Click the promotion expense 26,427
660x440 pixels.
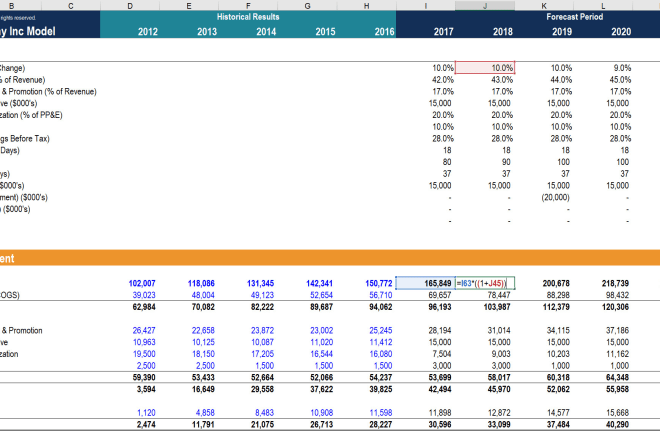pyautogui.click(x=144, y=331)
